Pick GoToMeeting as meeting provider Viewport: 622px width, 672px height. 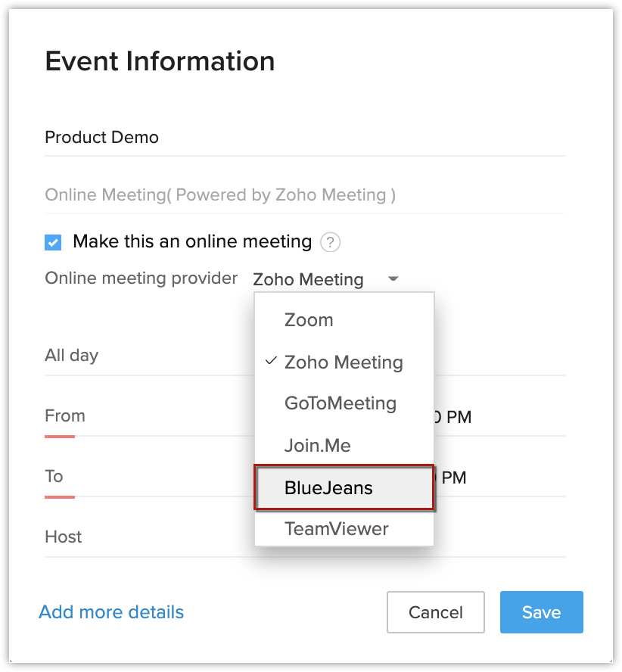pos(340,403)
